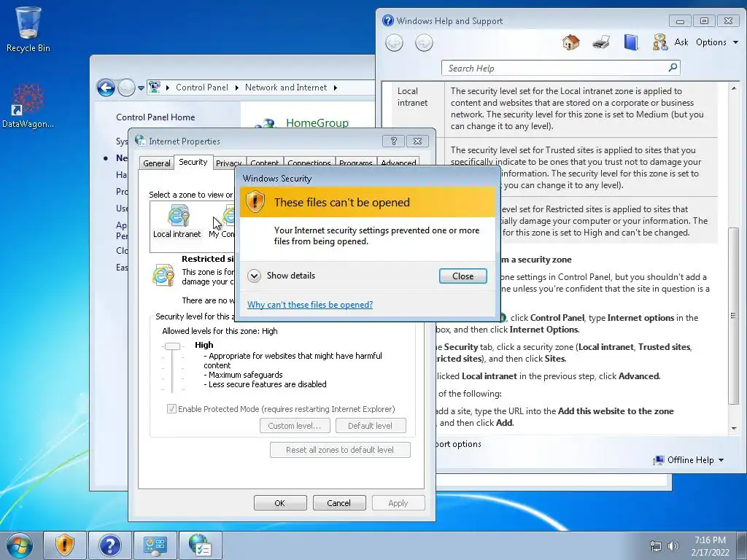
Task: Toggle Enable Protected Mode checkbox
Action: click(x=171, y=409)
